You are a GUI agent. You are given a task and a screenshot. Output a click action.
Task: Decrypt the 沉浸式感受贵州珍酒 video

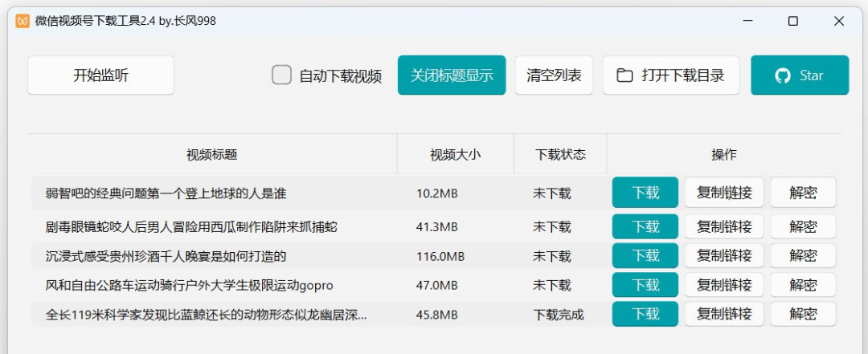pos(802,256)
